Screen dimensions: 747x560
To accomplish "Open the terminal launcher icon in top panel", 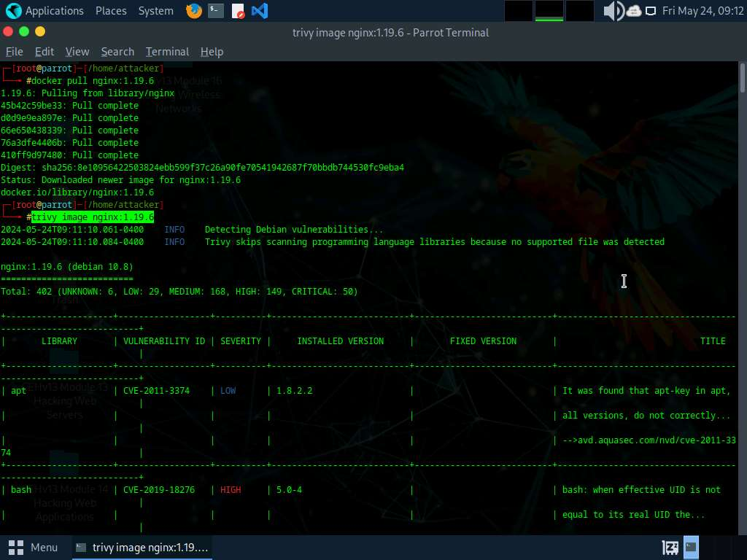I will point(215,11).
